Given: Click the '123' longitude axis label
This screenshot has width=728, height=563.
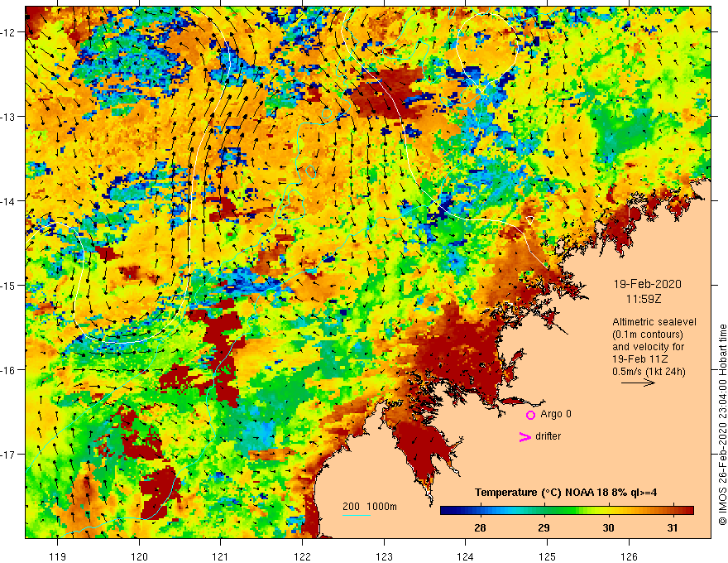Looking at the screenshot, I should point(384,556).
